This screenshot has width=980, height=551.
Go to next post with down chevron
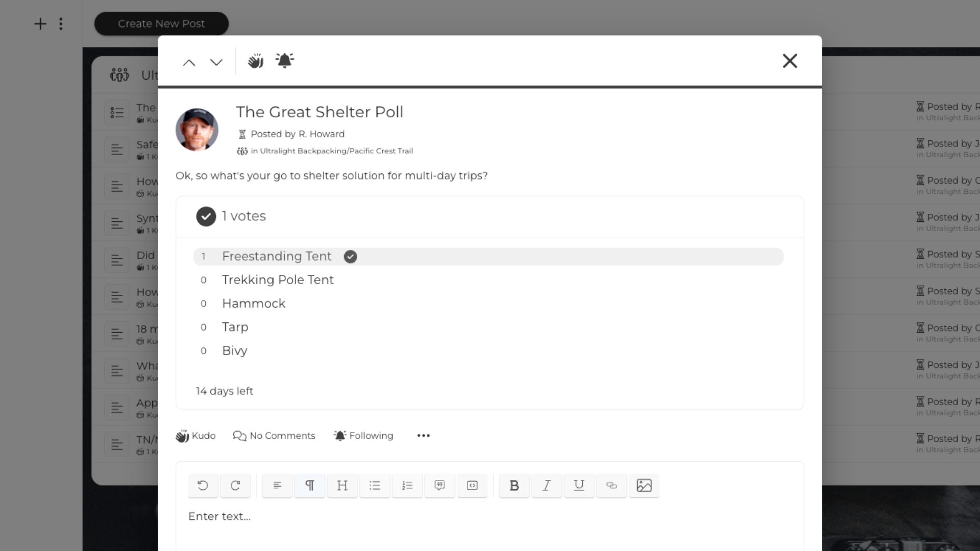tap(216, 62)
